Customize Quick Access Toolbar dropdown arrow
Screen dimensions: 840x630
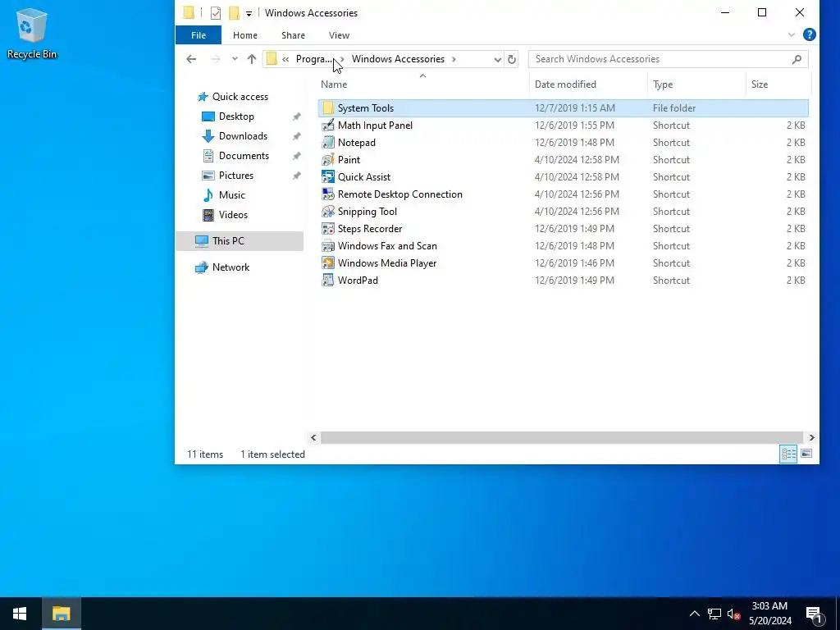[249, 13]
